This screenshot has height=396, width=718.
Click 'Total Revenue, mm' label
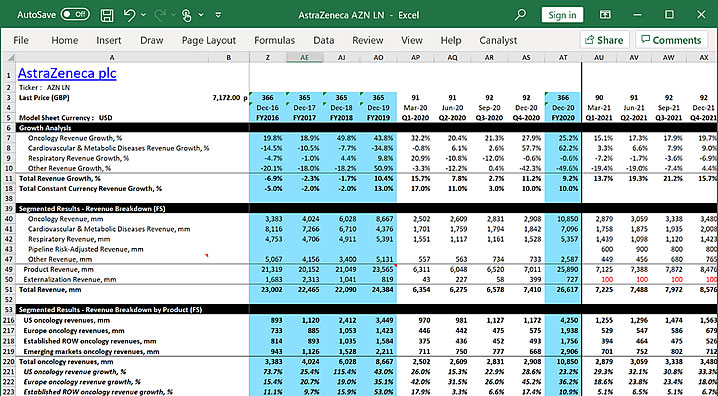[50, 289]
